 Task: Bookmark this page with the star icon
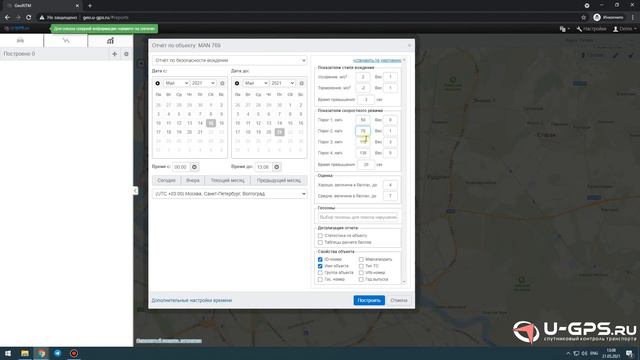tap(584, 18)
